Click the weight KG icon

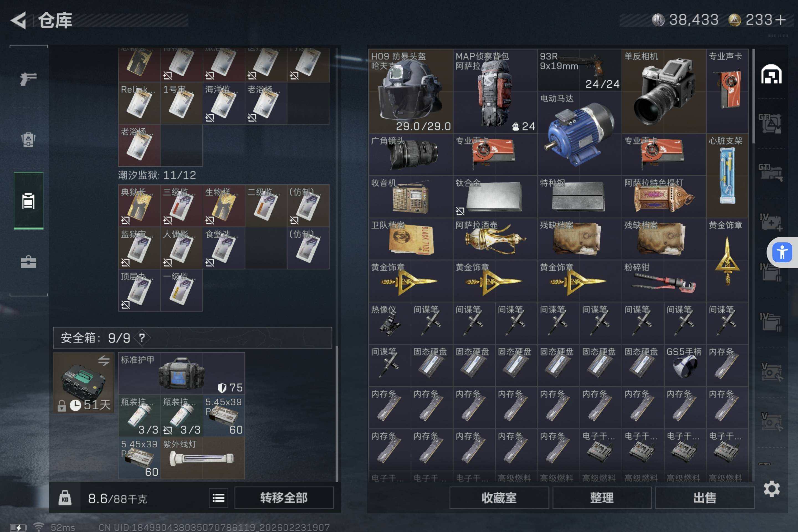coord(65,498)
